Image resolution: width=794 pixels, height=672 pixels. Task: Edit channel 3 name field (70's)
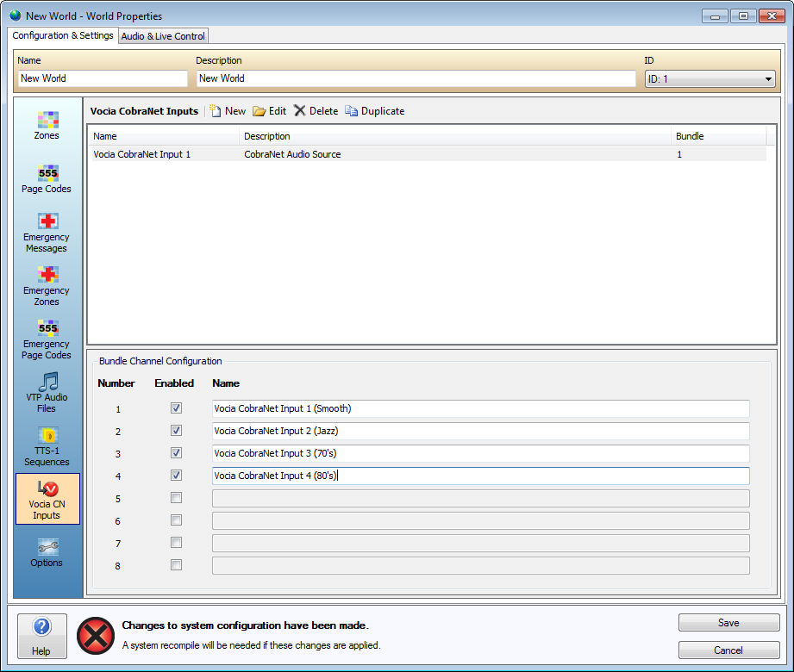480,453
